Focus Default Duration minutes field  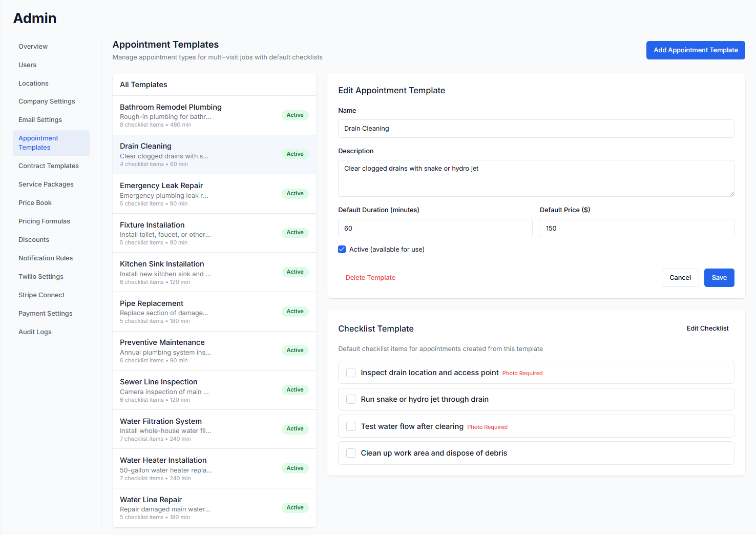(x=435, y=228)
